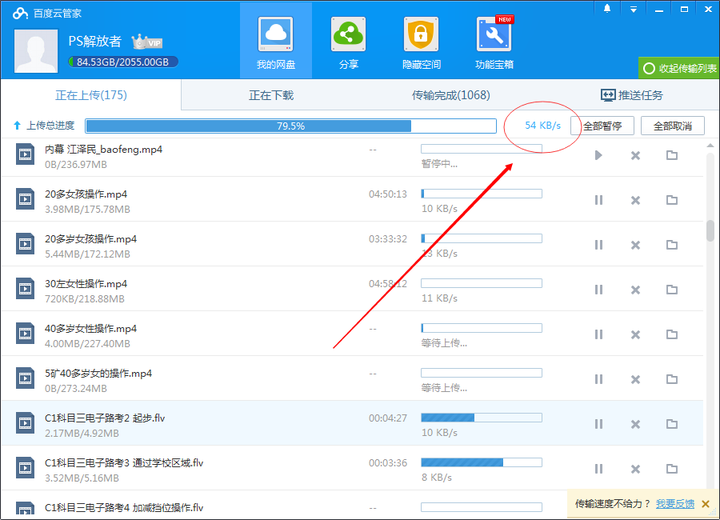Select file name 内幕 江泽民_baofeng.mp4
Image resolution: width=720 pixels, height=520 pixels.
tap(103, 149)
